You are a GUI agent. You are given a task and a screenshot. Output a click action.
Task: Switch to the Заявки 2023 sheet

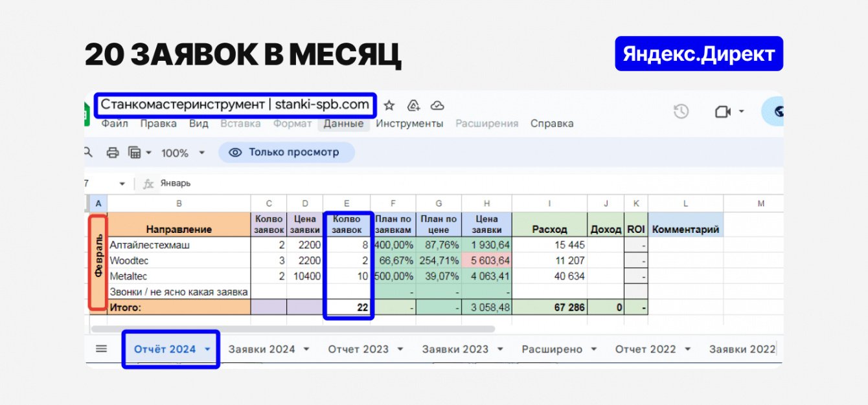(455, 349)
